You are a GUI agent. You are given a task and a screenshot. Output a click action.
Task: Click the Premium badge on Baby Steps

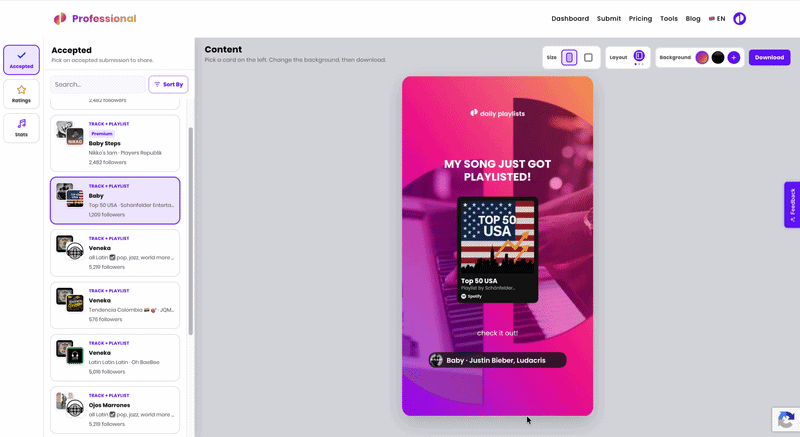pos(102,134)
